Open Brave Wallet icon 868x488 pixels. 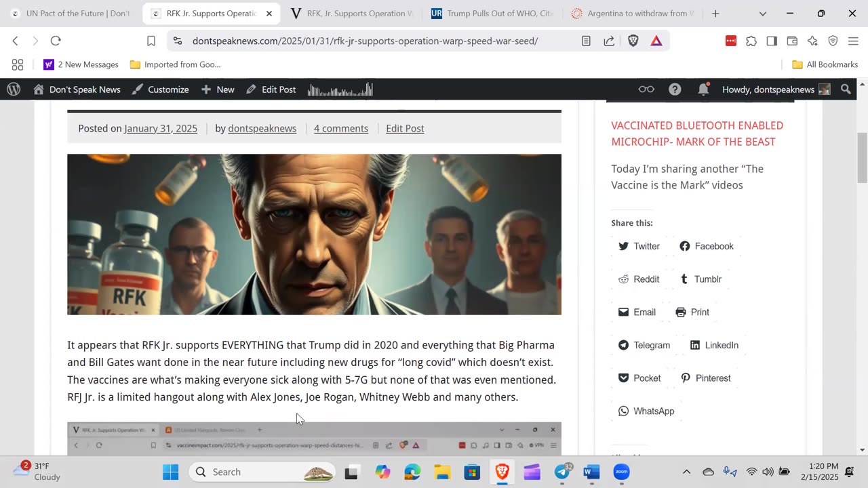pyautogui.click(x=792, y=41)
